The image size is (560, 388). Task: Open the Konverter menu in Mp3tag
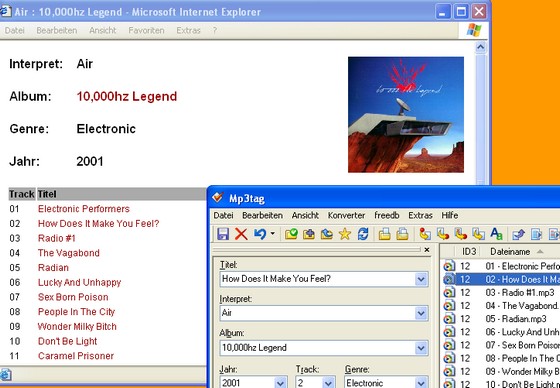tap(346, 215)
